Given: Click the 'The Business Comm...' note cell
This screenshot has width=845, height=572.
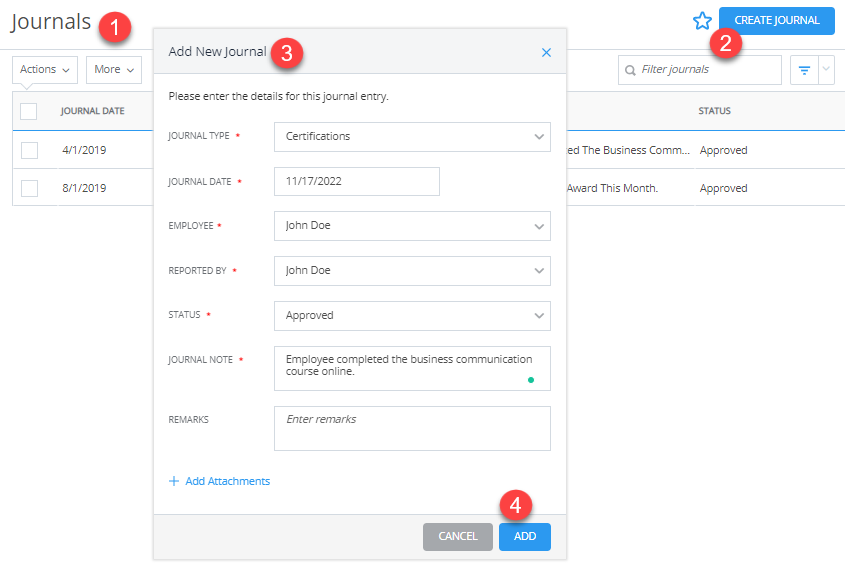Looking at the screenshot, I should [x=628, y=150].
